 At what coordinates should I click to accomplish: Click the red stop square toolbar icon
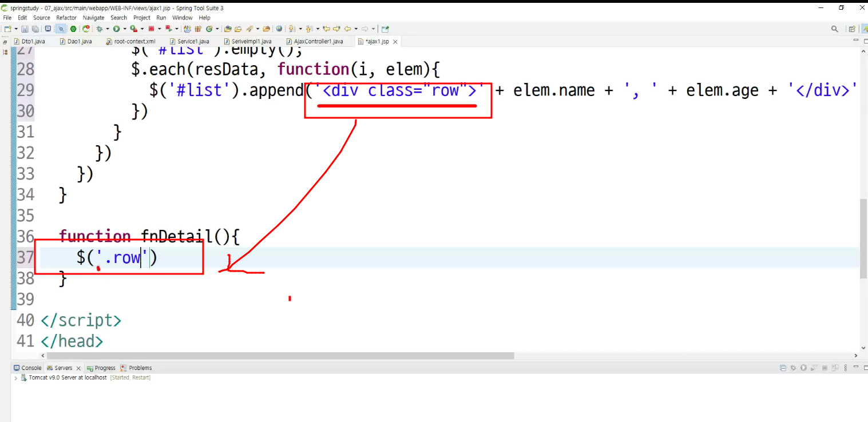coord(151,29)
